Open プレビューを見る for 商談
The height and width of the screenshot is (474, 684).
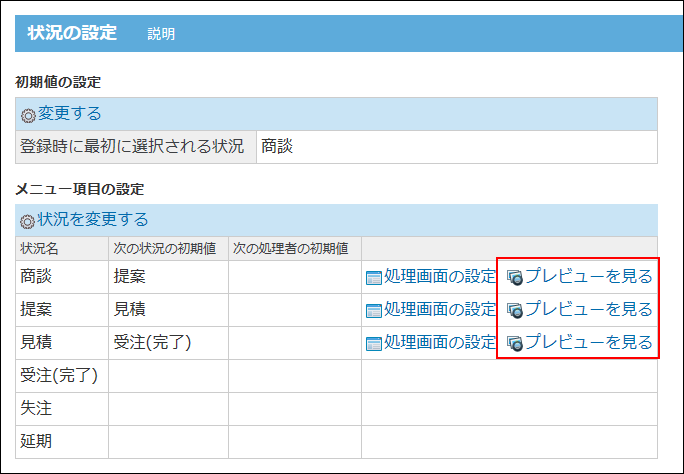point(588,276)
